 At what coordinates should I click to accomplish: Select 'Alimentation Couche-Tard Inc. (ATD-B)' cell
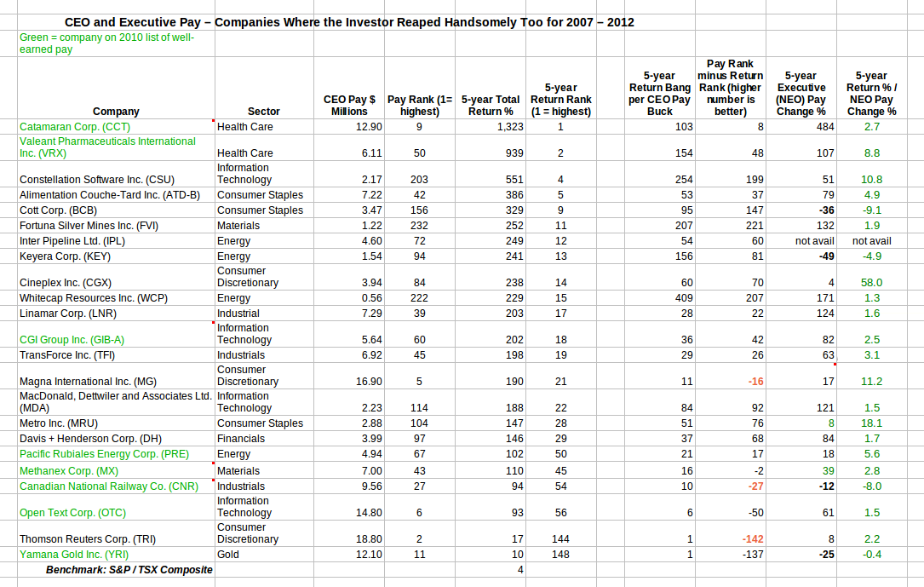[116, 195]
